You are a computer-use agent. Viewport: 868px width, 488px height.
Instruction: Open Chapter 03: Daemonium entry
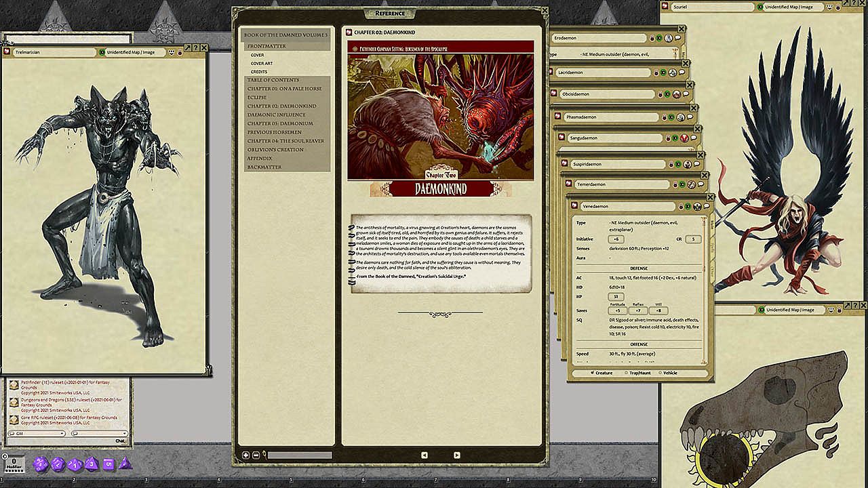click(x=280, y=123)
